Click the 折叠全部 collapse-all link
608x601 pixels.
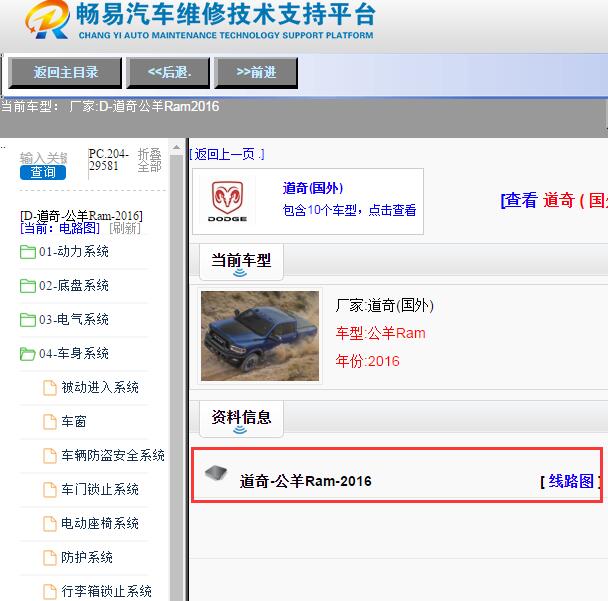pos(150,160)
